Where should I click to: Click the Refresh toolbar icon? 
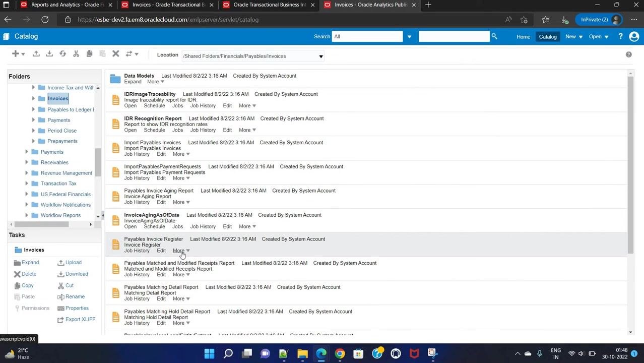[62, 53]
